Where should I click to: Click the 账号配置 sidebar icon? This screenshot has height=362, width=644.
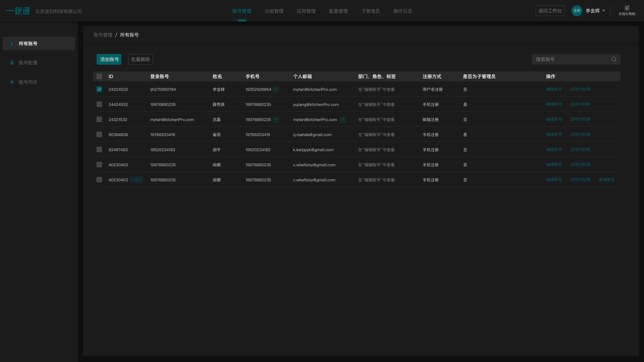[x=12, y=63]
